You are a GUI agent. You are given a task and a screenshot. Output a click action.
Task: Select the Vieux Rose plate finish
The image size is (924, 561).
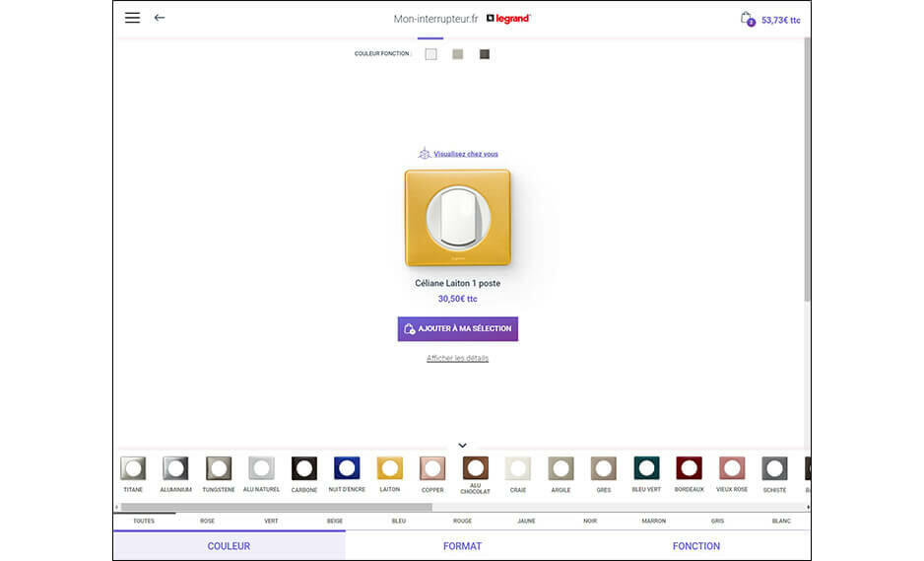(x=732, y=468)
